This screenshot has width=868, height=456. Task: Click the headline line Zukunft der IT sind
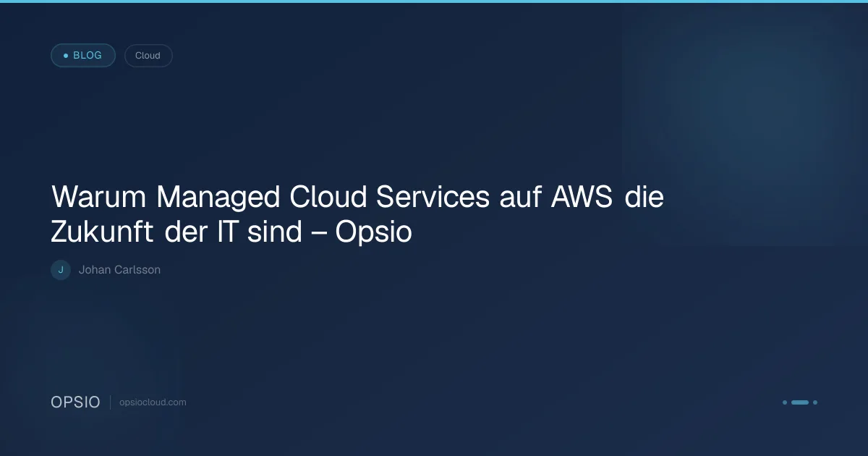pyautogui.click(x=176, y=233)
